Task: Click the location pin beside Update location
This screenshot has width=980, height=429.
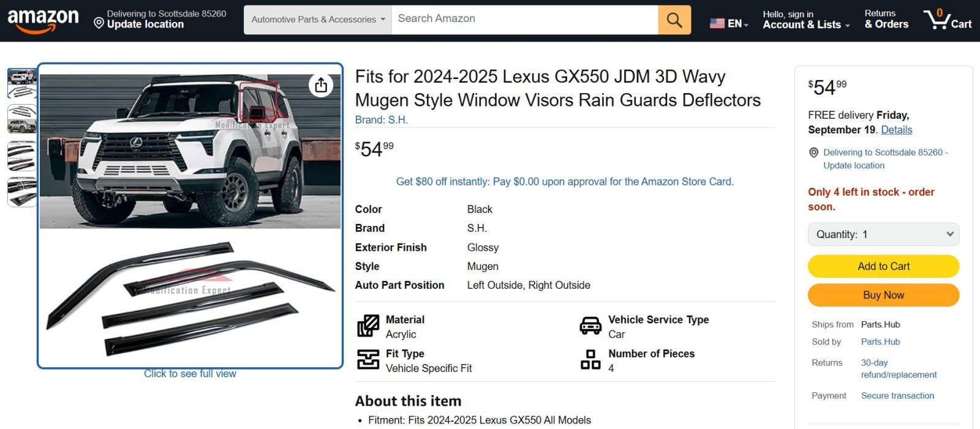Action: pos(99,24)
